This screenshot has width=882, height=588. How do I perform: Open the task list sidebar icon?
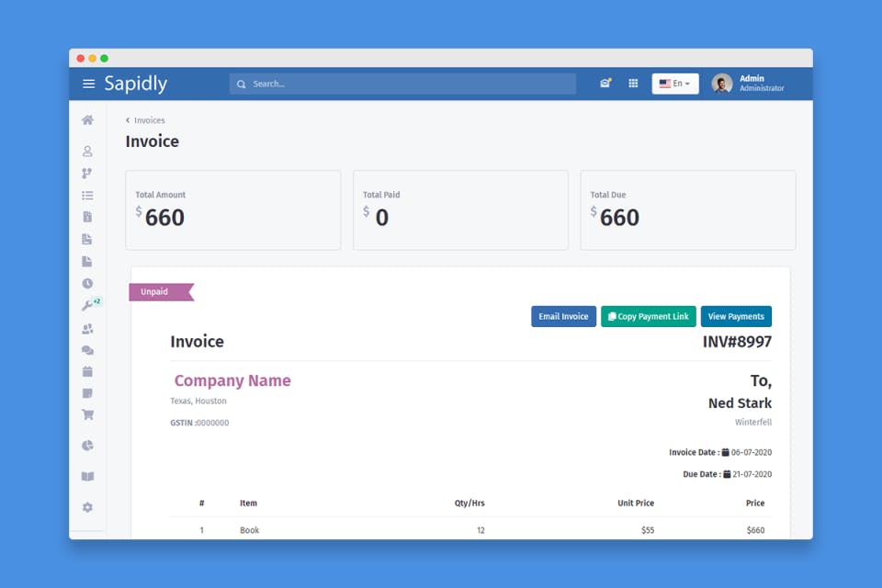[x=87, y=196]
